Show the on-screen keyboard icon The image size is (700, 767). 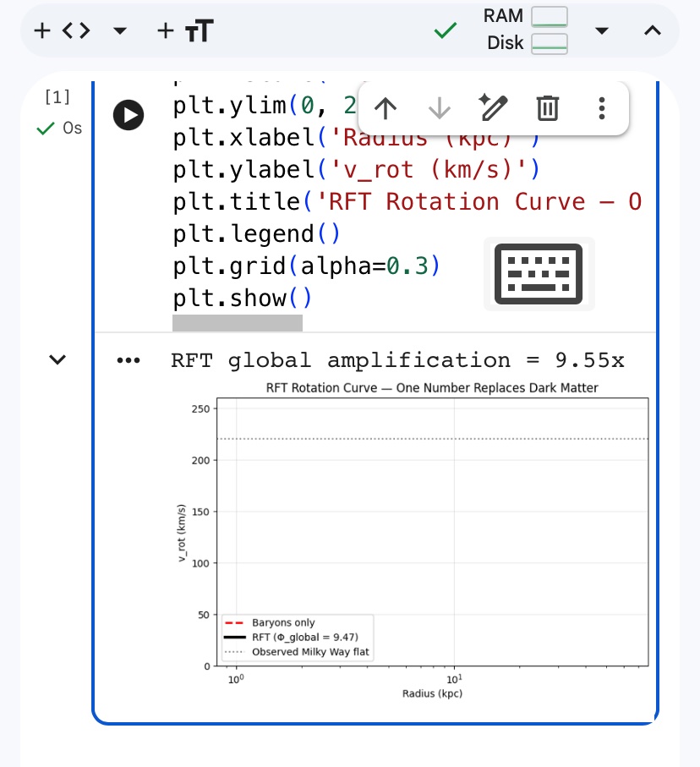pyautogui.click(x=539, y=274)
